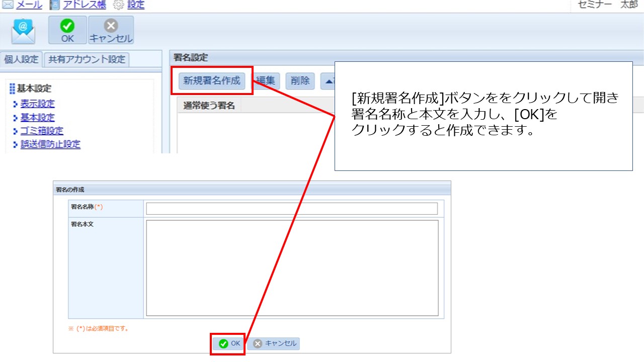Click the settings gear icon

click(118, 5)
